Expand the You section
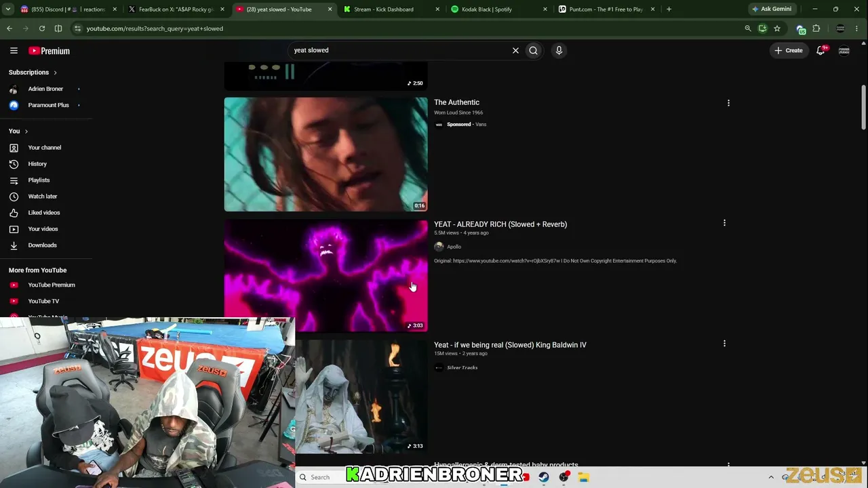The image size is (868, 488). [18, 131]
